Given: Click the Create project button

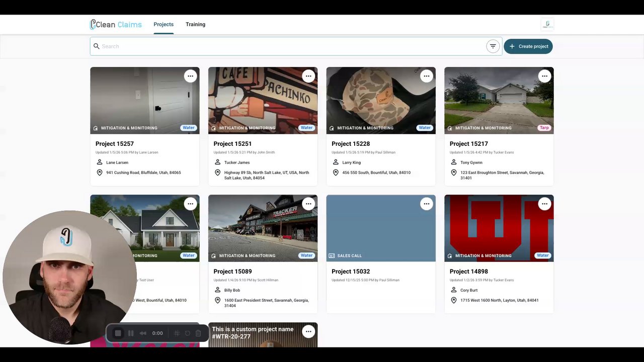Looking at the screenshot, I should 528,46.
